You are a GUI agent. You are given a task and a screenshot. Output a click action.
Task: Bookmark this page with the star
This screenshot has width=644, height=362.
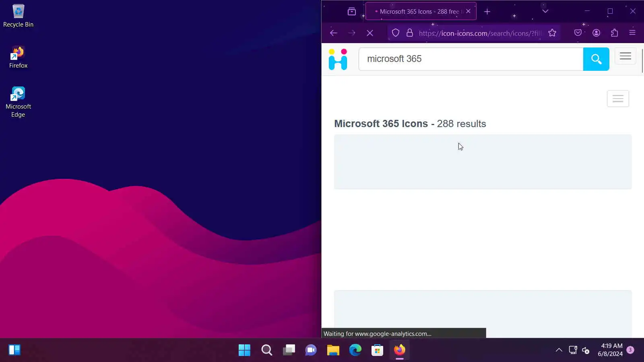552,33
